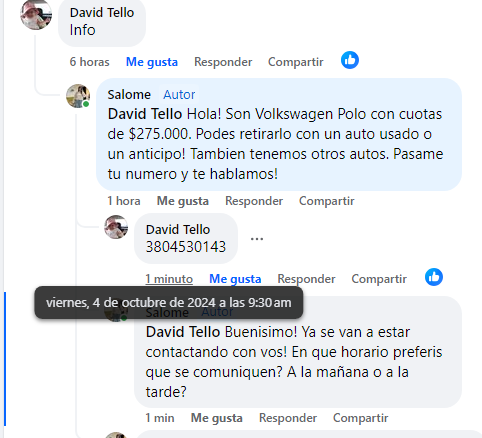Open the 1 minuto timestamp link
Screen dimensions: 482x438
pyautogui.click(x=169, y=279)
